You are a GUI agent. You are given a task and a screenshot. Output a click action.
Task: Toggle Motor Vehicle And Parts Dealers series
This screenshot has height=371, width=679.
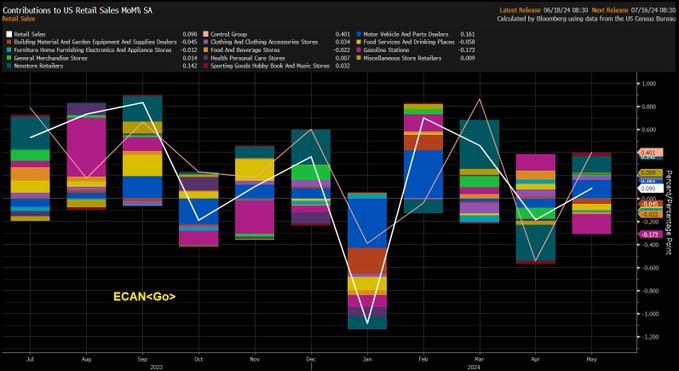405,34
